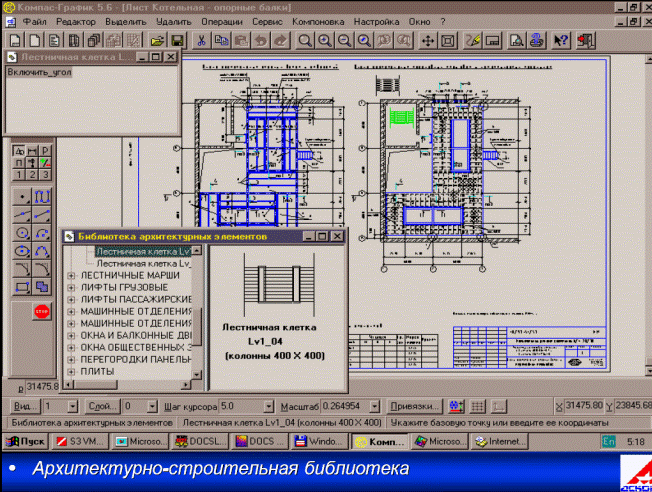Click the new sheet document icon

[x=15, y=40]
